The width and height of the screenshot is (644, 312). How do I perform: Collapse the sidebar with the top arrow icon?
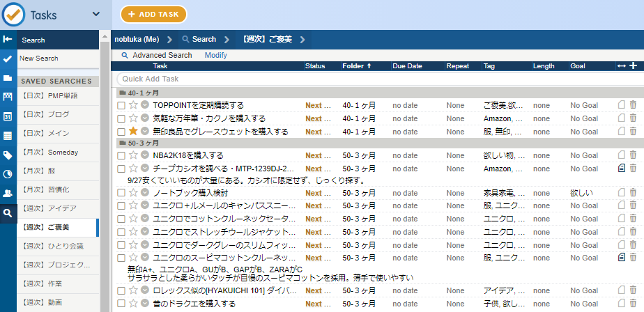8,40
